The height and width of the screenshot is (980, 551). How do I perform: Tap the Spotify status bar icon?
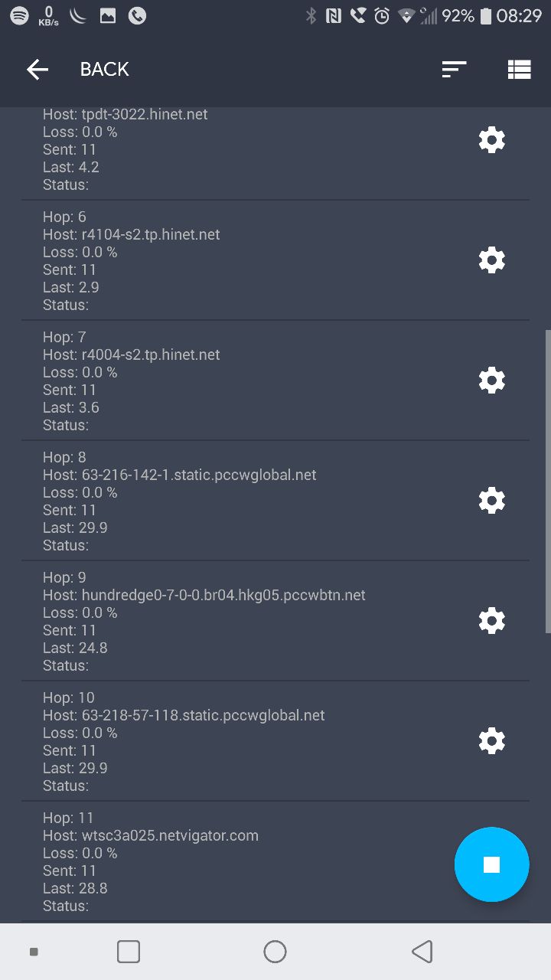coord(19,15)
